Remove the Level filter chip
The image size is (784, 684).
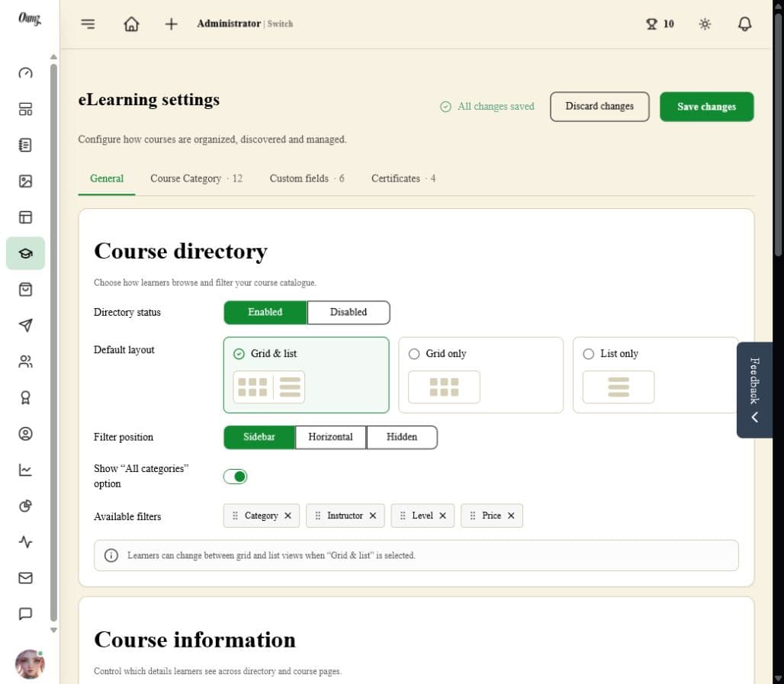443,515
